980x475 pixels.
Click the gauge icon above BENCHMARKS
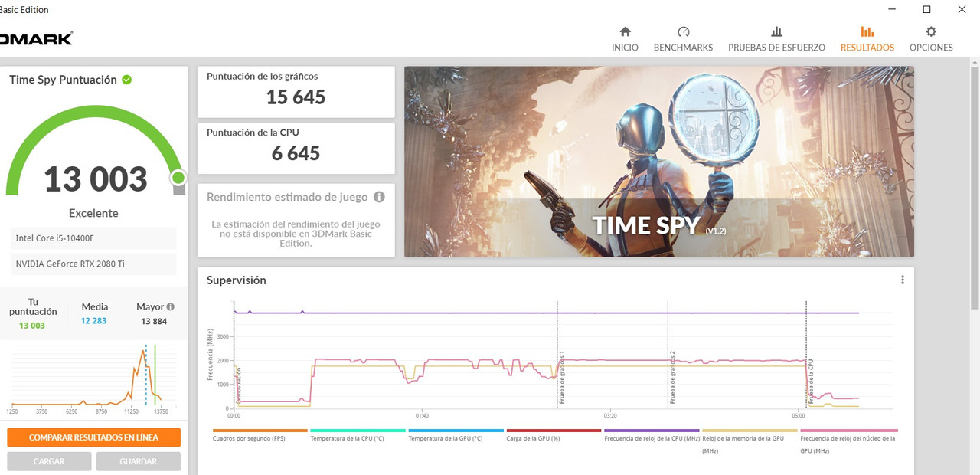coord(684,32)
